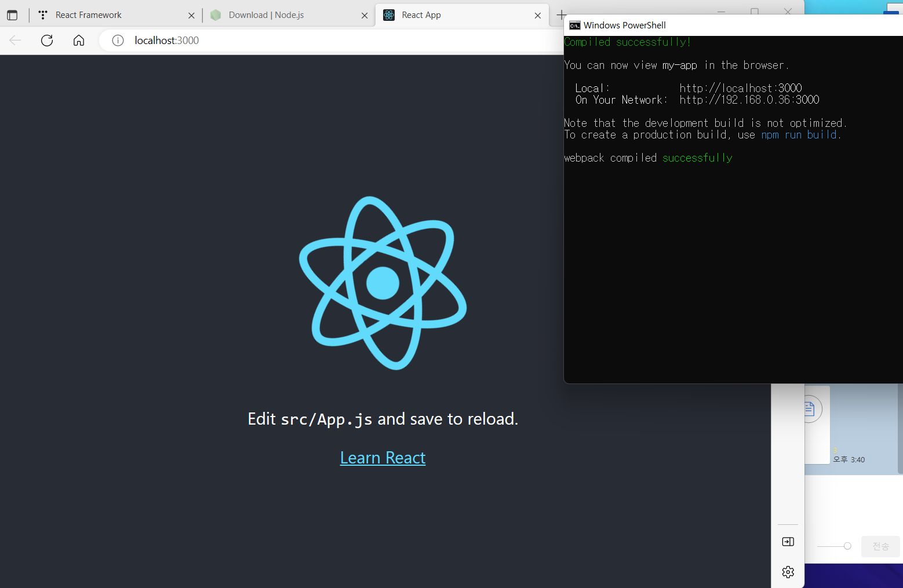Switch to the React Framework tab
903x588 pixels.
coord(115,15)
